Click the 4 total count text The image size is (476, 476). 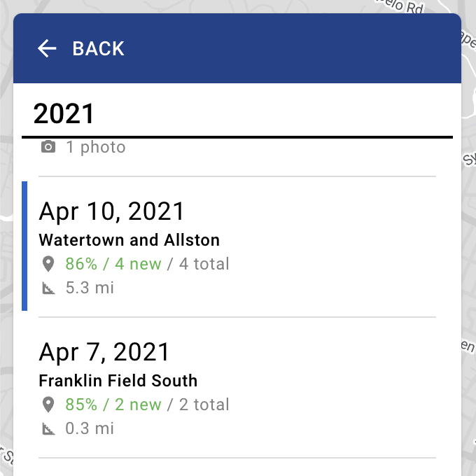click(x=204, y=264)
